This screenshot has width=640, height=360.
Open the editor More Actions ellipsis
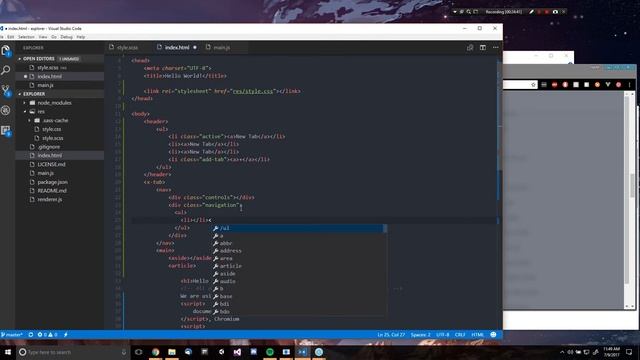coord(496,48)
